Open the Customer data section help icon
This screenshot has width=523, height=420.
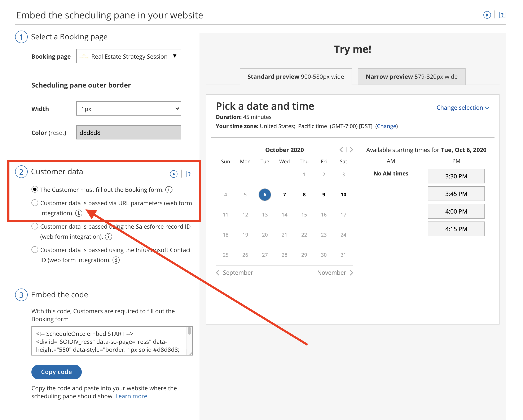tap(189, 174)
